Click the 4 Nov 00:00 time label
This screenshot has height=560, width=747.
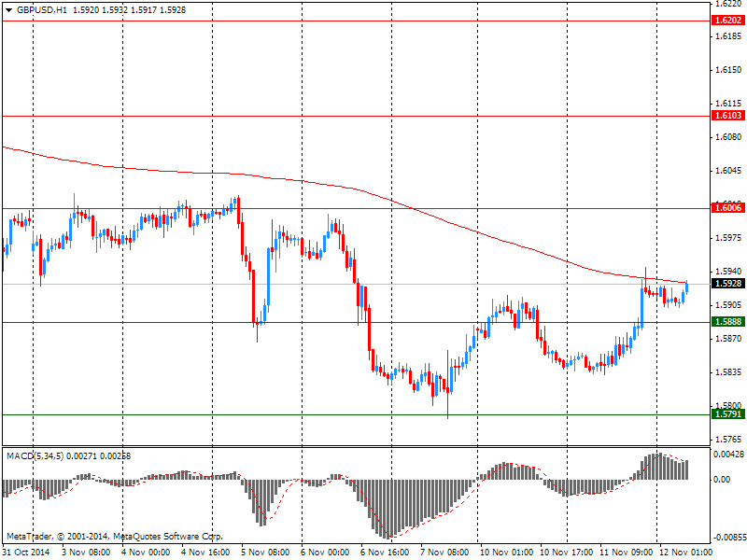[x=146, y=552]
